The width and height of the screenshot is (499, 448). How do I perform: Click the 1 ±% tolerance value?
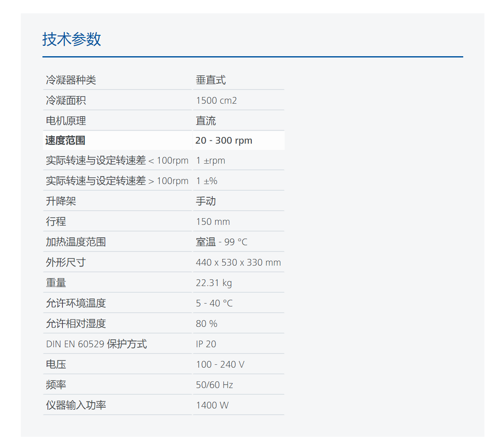[206, 181]
